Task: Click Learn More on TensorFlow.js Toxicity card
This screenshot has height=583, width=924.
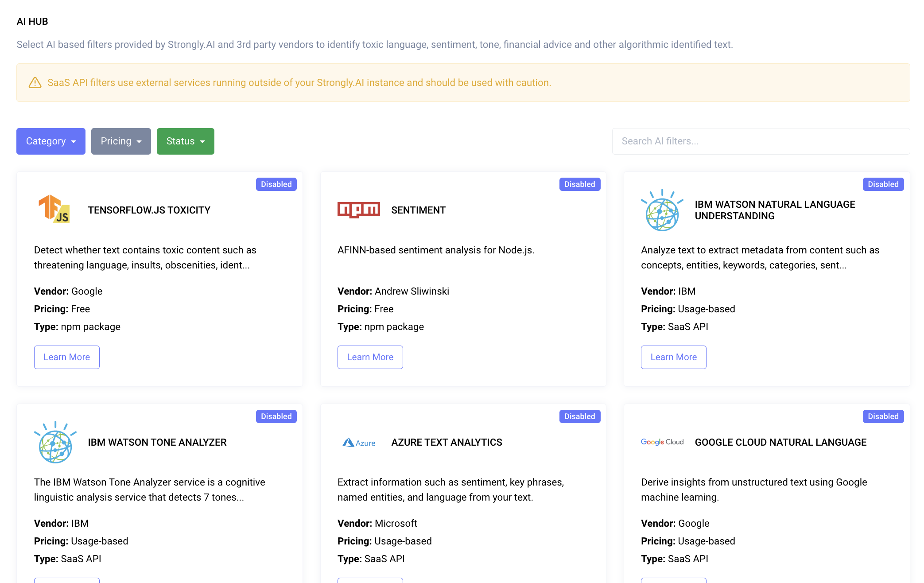Action: point(67,357)
